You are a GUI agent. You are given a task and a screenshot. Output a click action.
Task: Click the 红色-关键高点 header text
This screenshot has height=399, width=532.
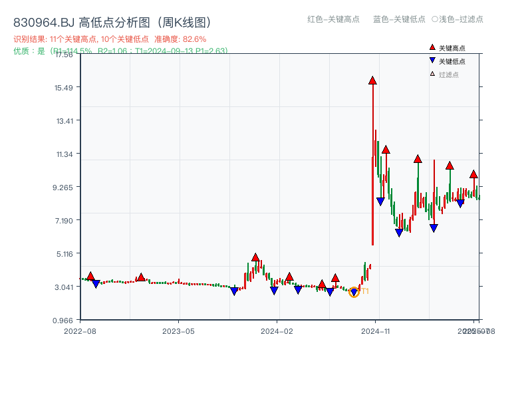[x=333, y=19]
